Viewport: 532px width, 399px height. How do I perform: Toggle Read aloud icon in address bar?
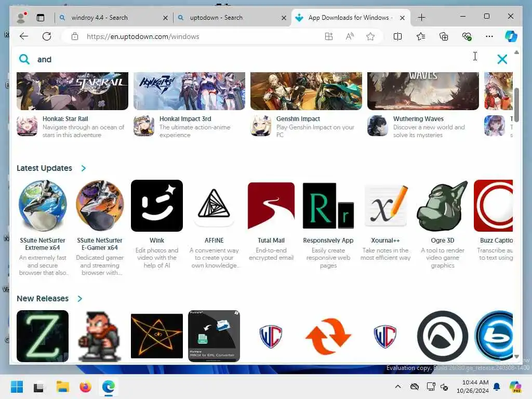tap(350, 37)
